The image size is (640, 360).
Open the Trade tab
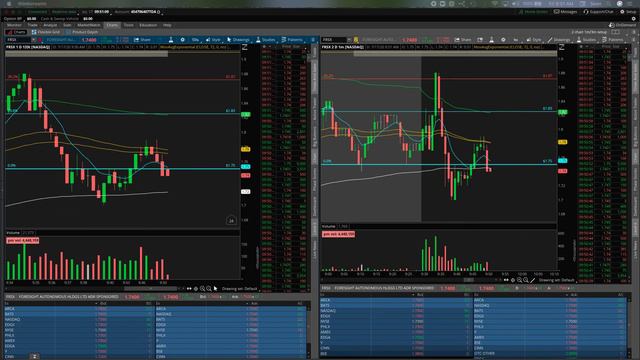click(32, 25)
